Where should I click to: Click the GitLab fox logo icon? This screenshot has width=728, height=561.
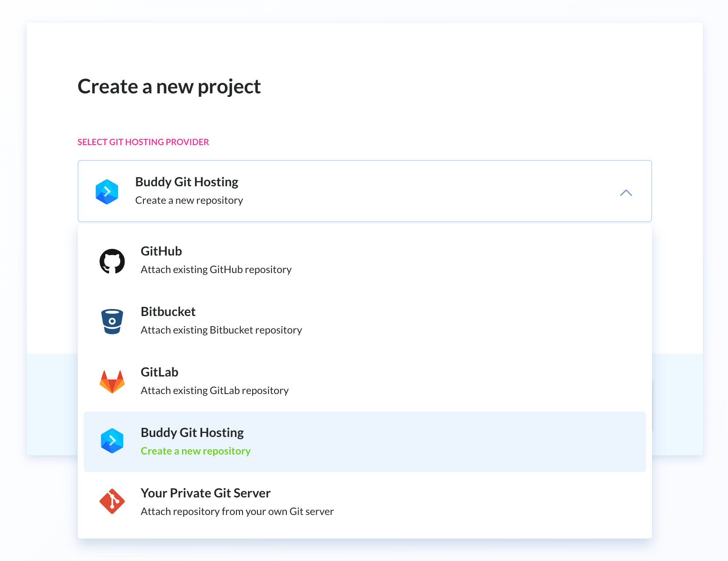pos(112,382)
